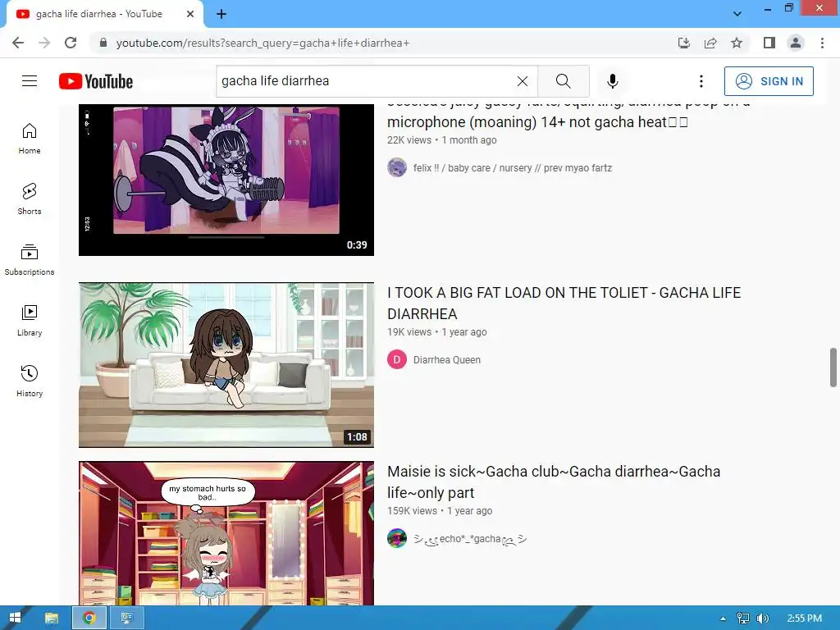Click the SIGN IN button
The height and width of the screenshot is (630, 840).
tap(769, 81)
